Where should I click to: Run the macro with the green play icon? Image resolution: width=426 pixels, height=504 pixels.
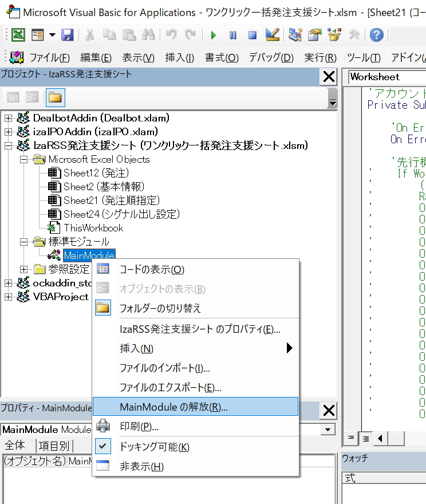click(x=214, y=35)
